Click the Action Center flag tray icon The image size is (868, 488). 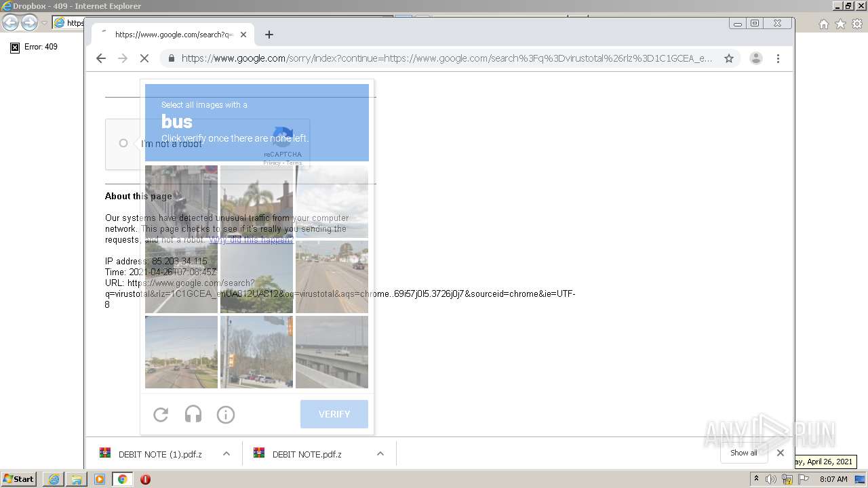coord(804,479)
